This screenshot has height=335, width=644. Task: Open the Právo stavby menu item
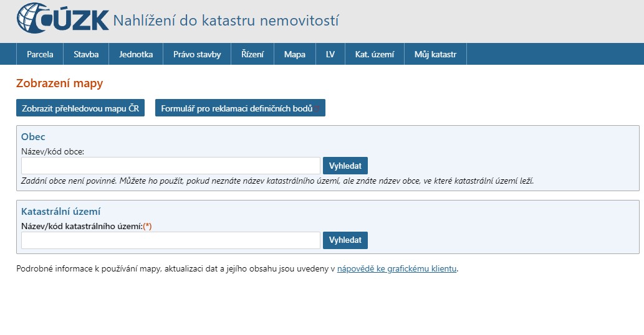click(x=197, y=54)
